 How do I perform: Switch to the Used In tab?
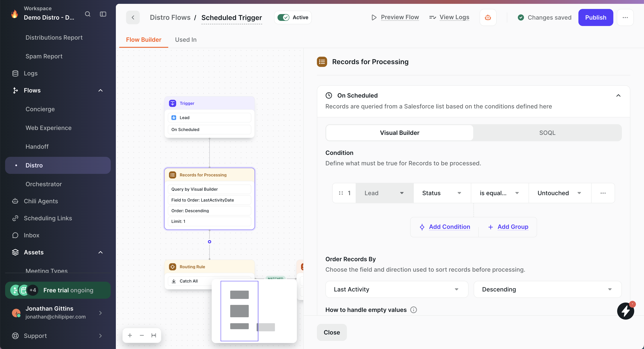[x=185, y=40]
